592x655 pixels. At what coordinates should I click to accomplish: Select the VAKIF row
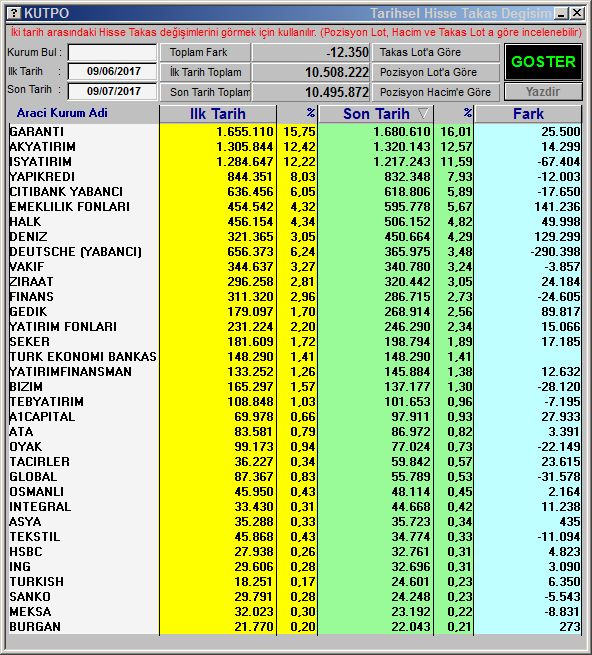click(x=295, y=267)
